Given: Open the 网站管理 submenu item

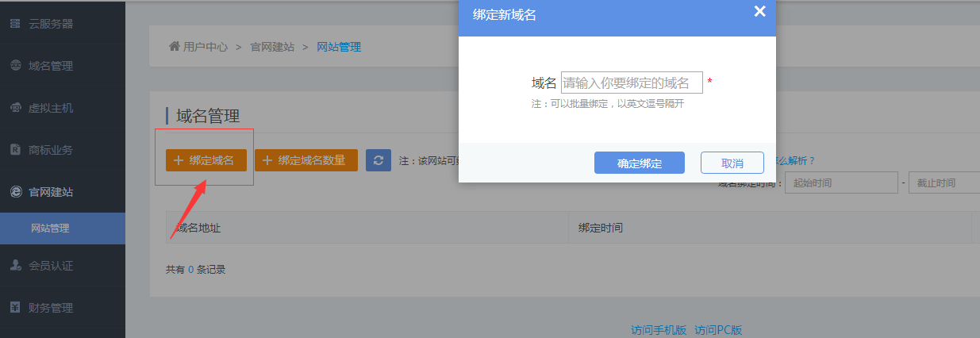Looking at the screenshot, I should pos(50,229).
